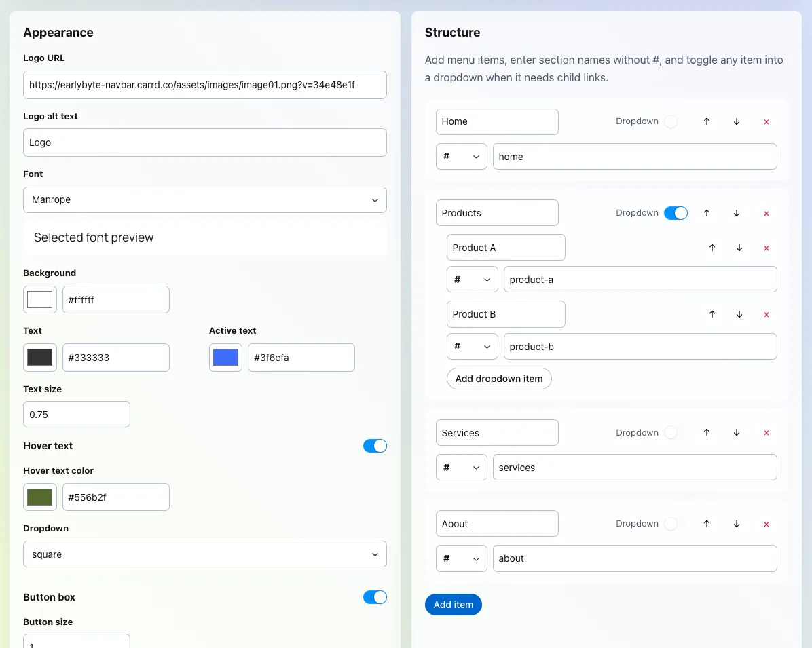This screenshot has width=812, height=648.
Task: Move Services item down
Action: tap(737, 432)
